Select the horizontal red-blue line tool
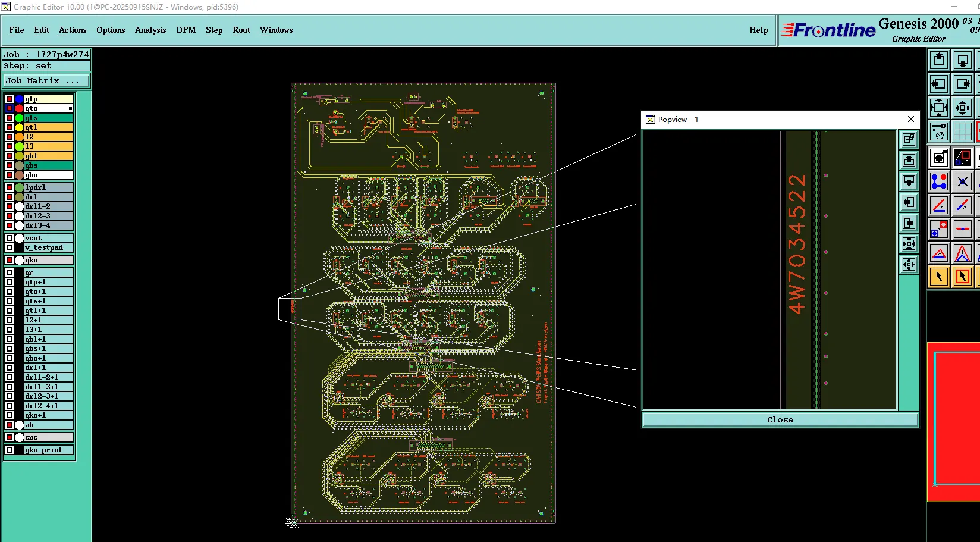980x542 pixels. click(x=963, y=229)
